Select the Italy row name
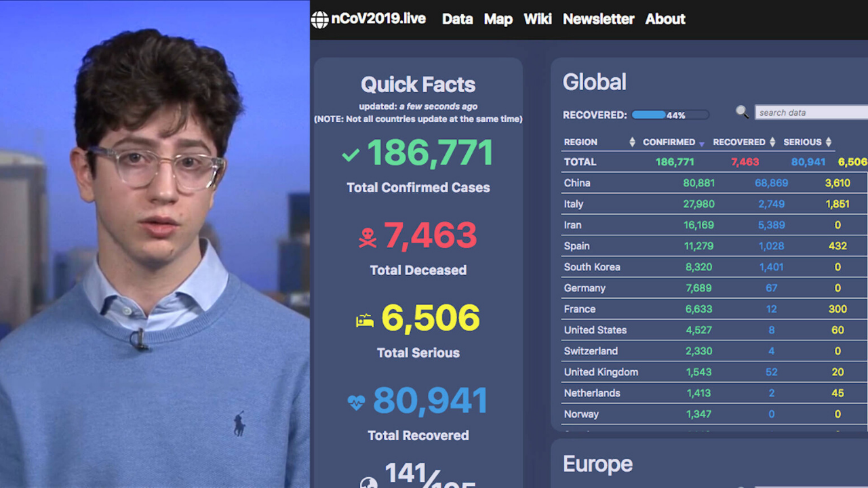Screen dimensions: 868x488 pos(574,204)
